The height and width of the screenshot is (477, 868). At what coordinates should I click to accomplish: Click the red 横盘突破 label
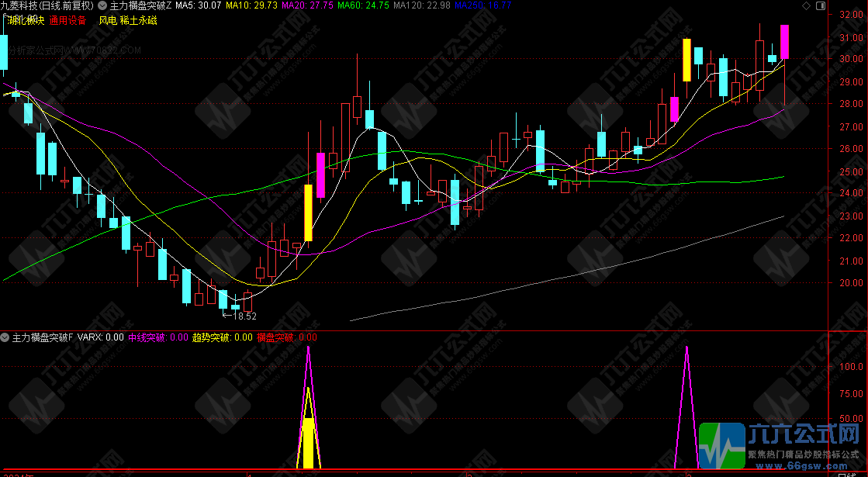click(x=286, y=337)
